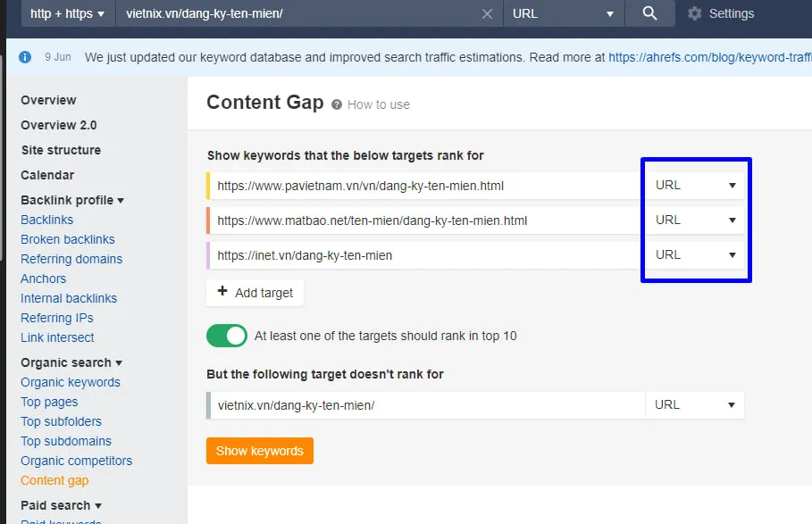The height and width of the screenshot is (524, 812).
Task: Click 'Show keywords that the below targets rank for'
Action: coord(346,155)
